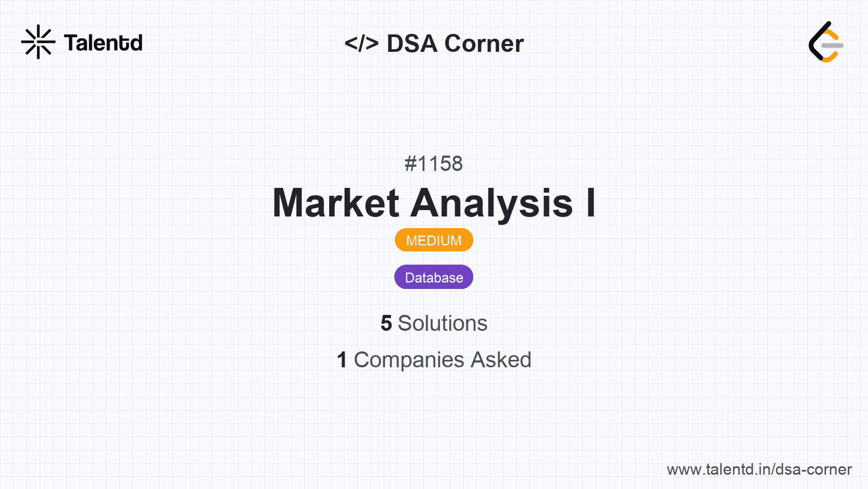
Task: Open the www.talentd.in/dsa-corner link
Action: [759, 469]
